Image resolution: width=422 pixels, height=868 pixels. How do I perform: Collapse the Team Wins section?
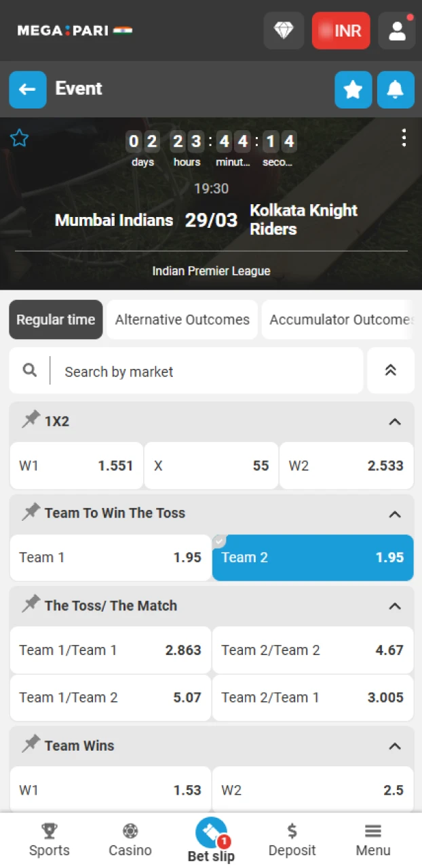(x=395, y=746)
